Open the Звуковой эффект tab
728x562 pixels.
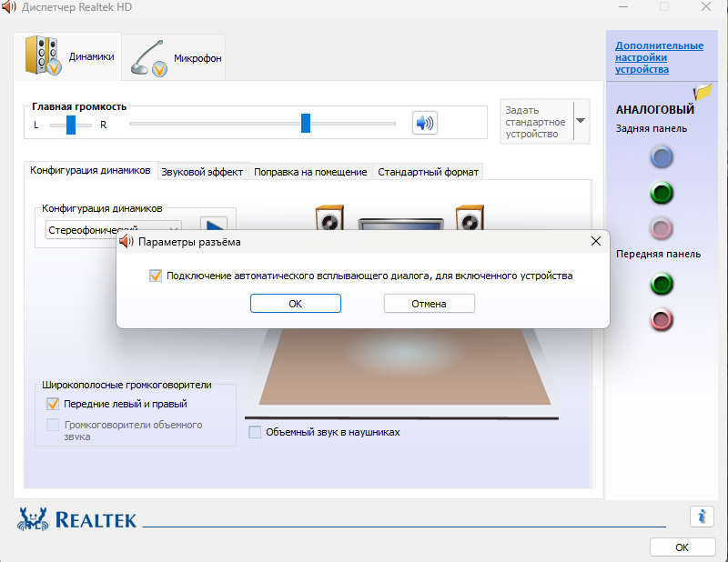coord(202,172)
